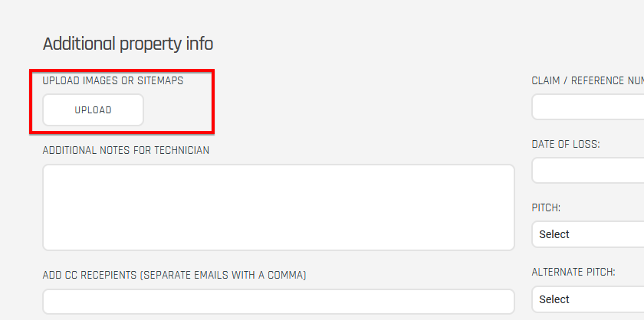The width and height of the screenshot is (644, 320).
Task: Click the 'Add CC Recepients' label text
Action: pyautogui.click(x=174, y=275)
